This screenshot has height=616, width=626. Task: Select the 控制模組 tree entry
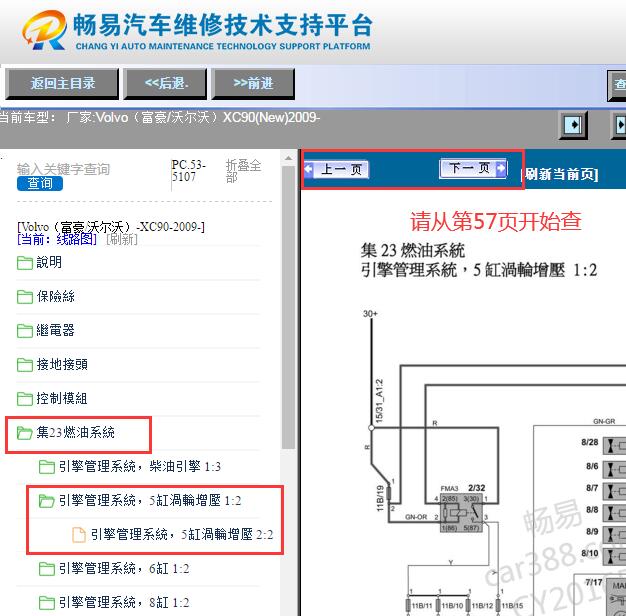pyautogui.click(x=62, y=398)
